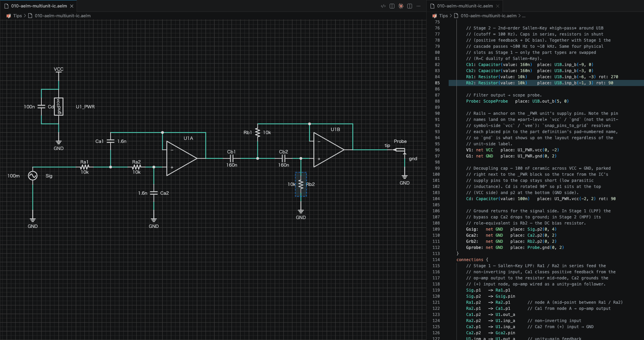Select the Cb2 capacitor symbol
This screenshot has height=340, width=644.
pyautogui.click(x=284, y=158)
